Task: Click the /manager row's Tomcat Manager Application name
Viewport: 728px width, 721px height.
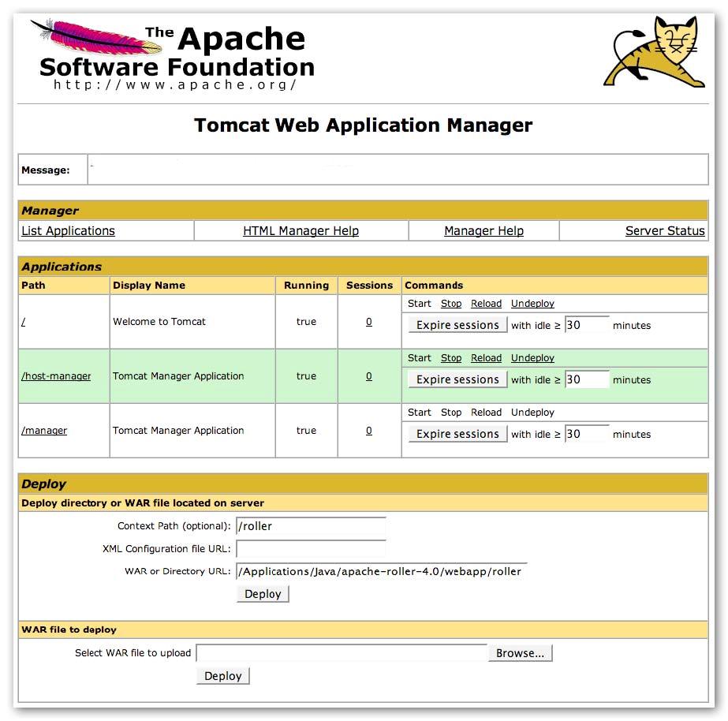Action: click(x=178, y=431)
